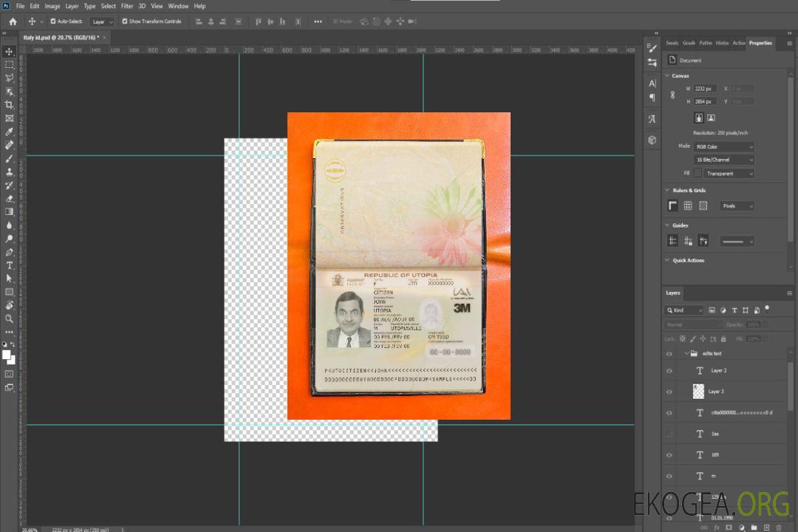Select the Zoom tool magnifier
Screen dimensions: 798x532
click(10, 318)
